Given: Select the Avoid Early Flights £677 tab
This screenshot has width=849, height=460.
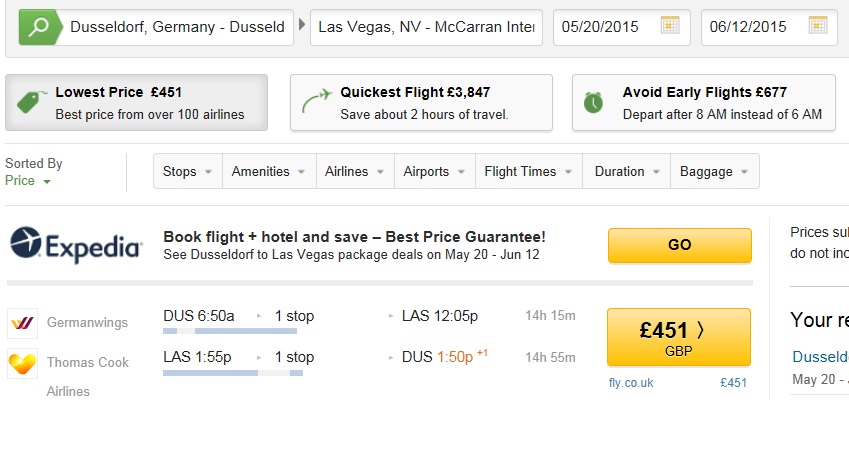Looking at the screenshot, I should 703,103.
